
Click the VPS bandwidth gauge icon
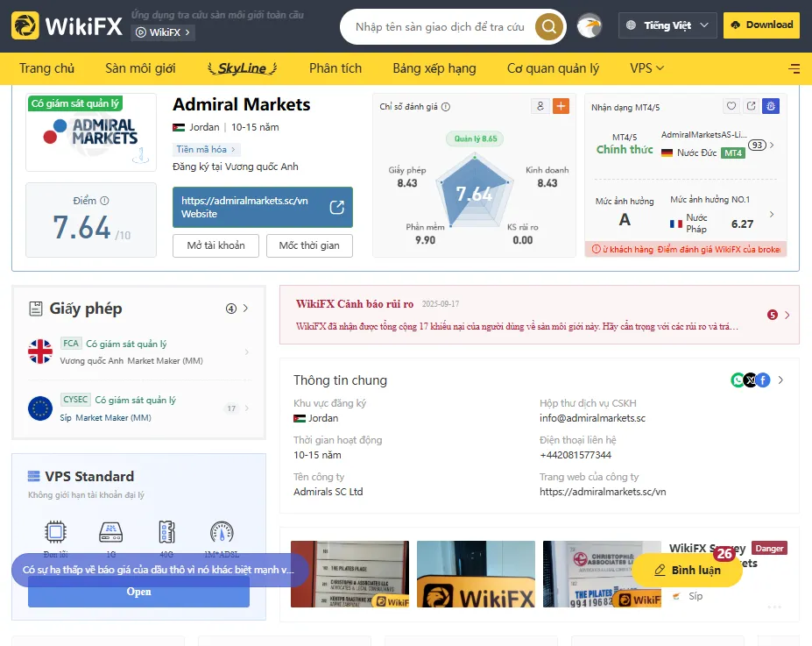[x=222, y=532]
